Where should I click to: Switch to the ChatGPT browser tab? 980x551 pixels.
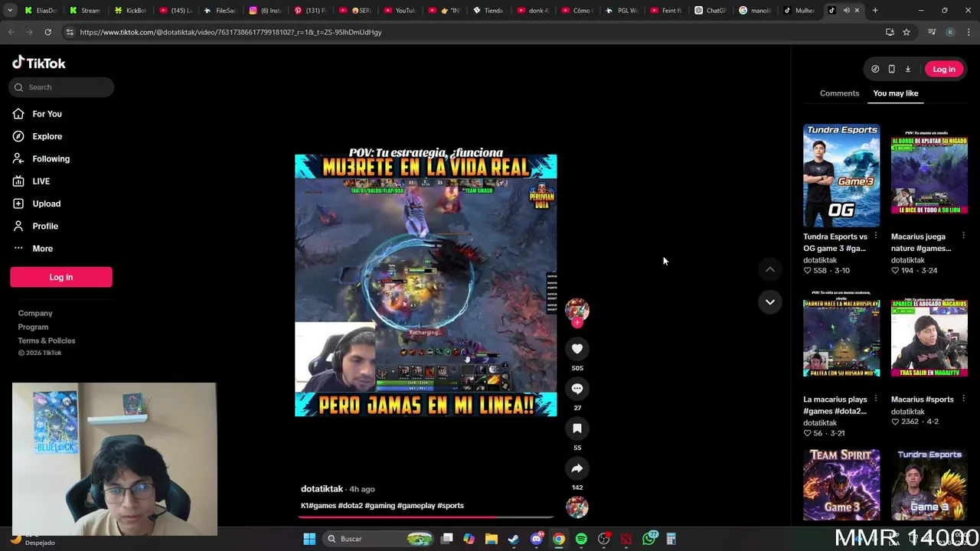coord(710,11)
